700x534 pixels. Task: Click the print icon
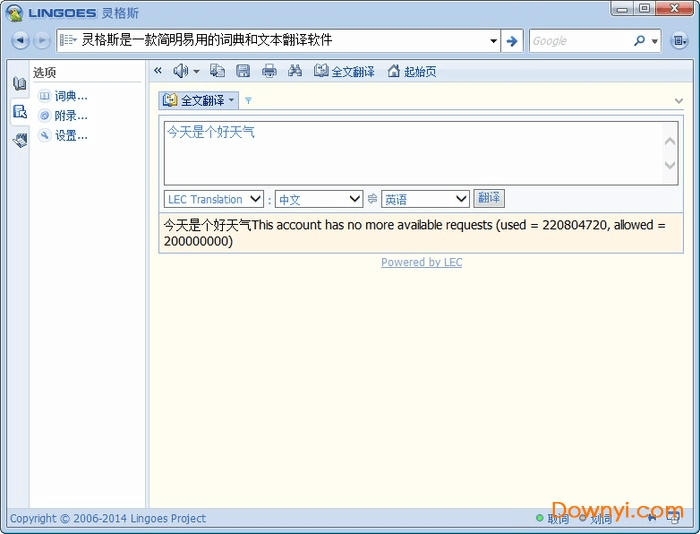click(x=269, y=71)
